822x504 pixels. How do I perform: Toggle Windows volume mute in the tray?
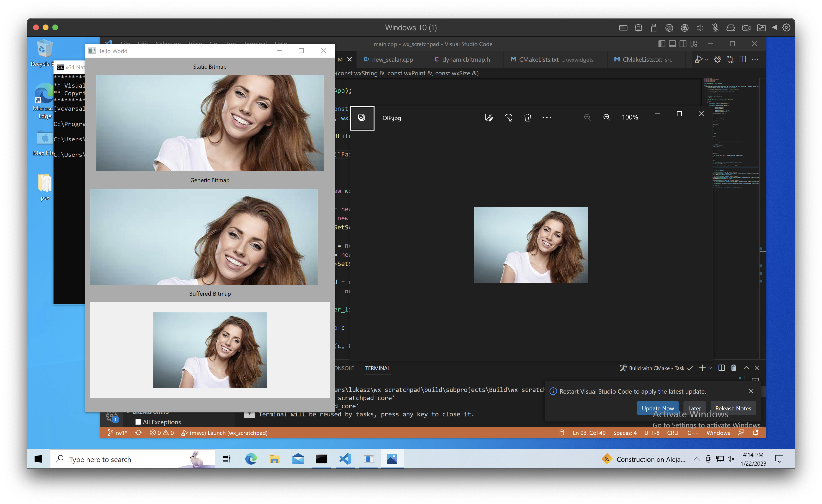click(731, 459)
